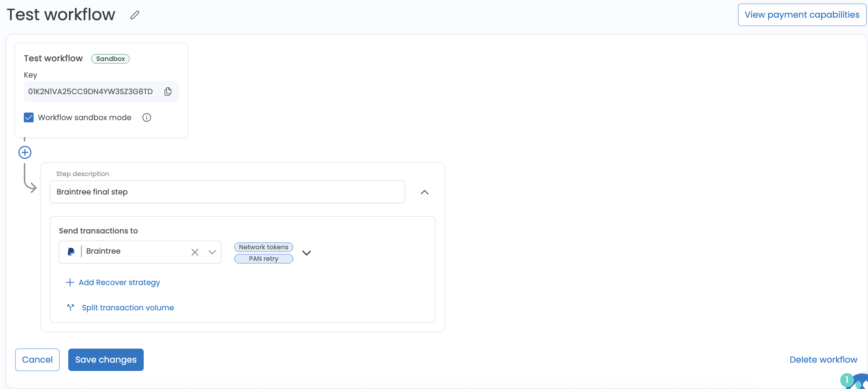This screenshot has width=868, height=389.
Task: Click the Delete workflow link
Action: coord(823,360)
